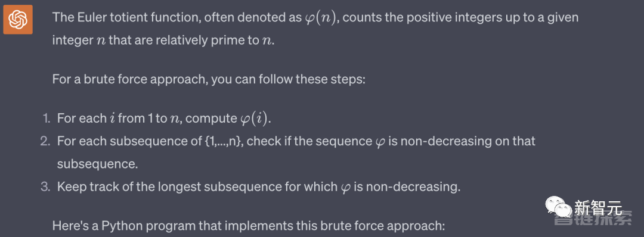This screenshot has width=644, height=237.
Task: Click the φ(i) formula in step one
Action: click(x=255, y=118)
